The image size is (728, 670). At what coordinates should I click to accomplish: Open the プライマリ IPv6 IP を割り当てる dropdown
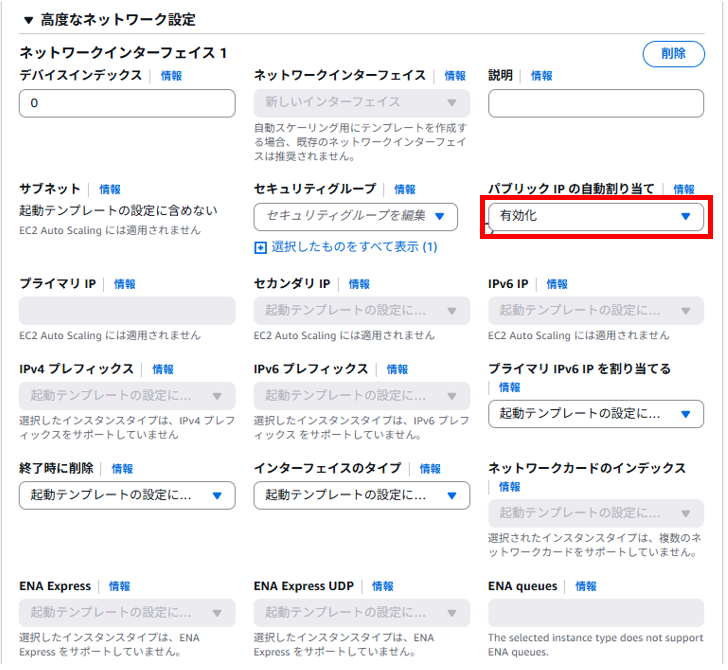596,414
